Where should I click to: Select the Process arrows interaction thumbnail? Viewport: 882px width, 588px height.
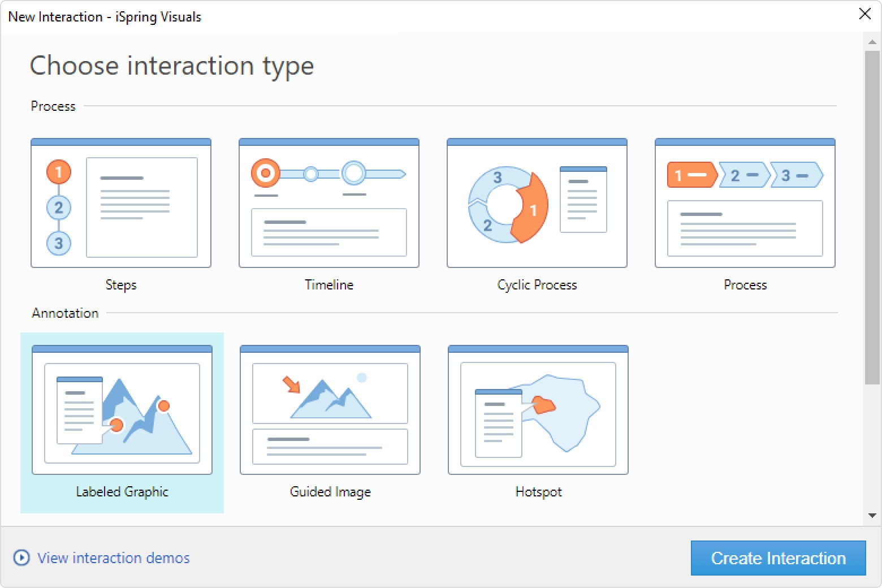745,203
